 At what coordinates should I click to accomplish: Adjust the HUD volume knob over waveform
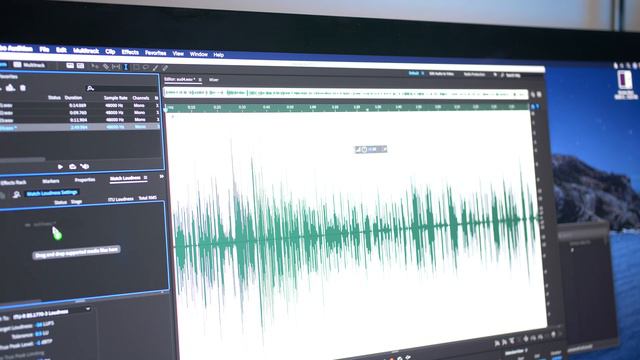coord(364,150)
